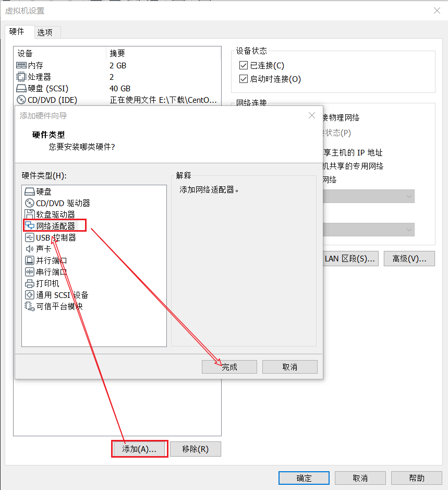The width and height of the screenshot is (448, 490).
Task: Click the 2 GB summary value
Action: pos(118,66)
